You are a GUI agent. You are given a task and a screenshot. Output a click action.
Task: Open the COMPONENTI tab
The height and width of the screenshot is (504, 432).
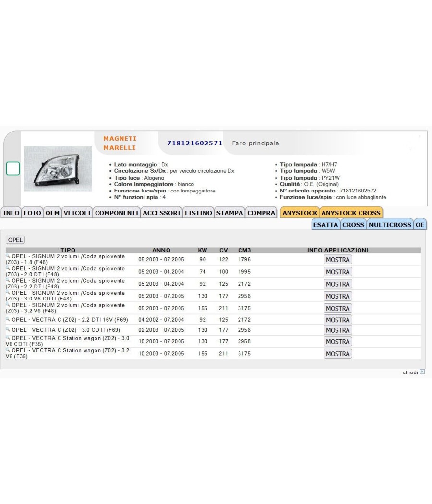117,213
